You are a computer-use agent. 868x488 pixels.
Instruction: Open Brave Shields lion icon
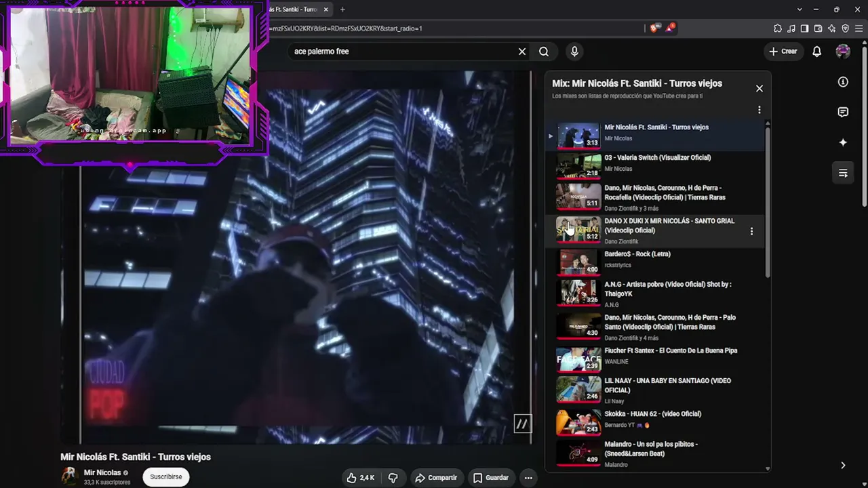(654, 28)
